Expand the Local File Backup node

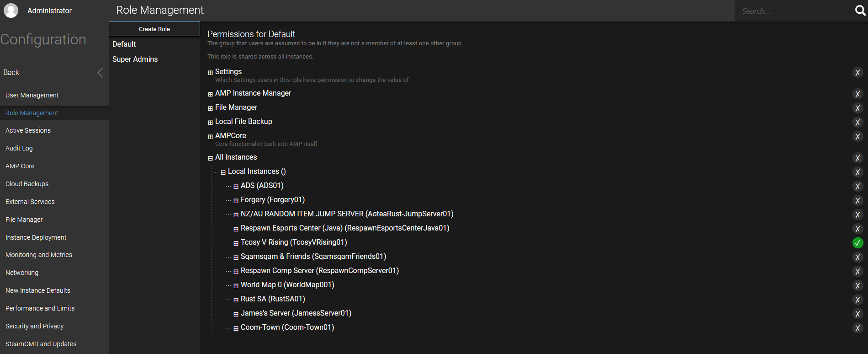click(210, 123)
